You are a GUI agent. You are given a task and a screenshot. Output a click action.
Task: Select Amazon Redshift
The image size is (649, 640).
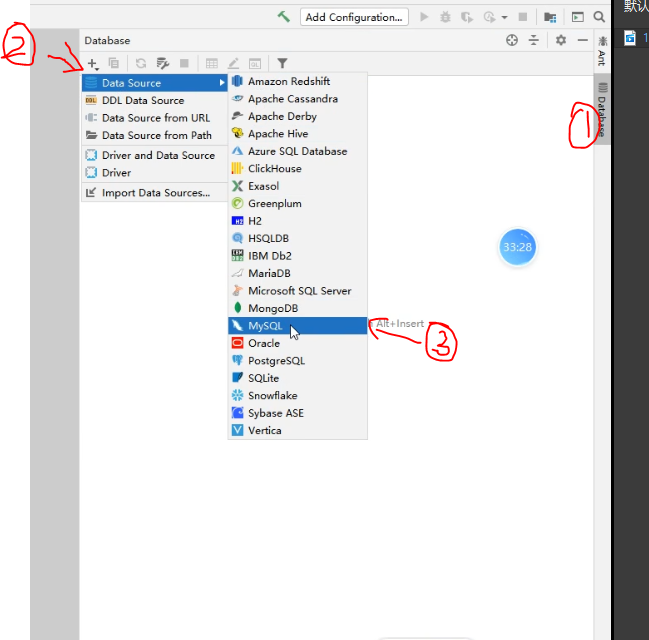click(298, 81)
